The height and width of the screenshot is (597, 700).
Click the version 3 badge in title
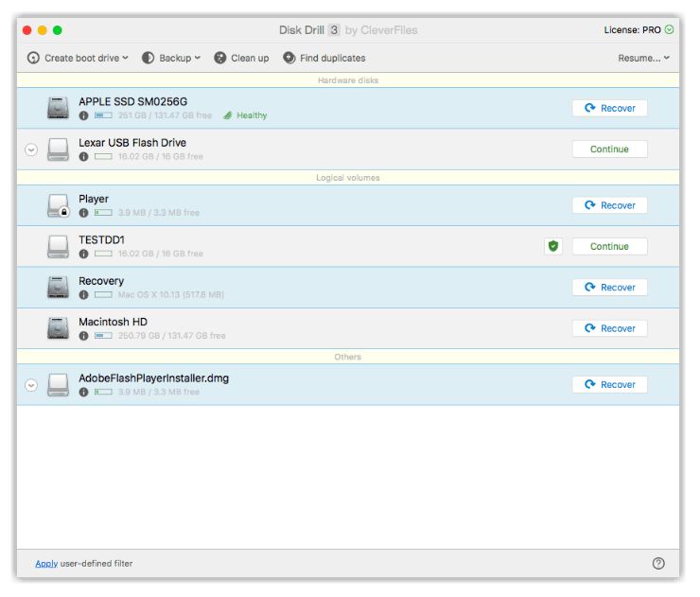click(x=334, y=30)
